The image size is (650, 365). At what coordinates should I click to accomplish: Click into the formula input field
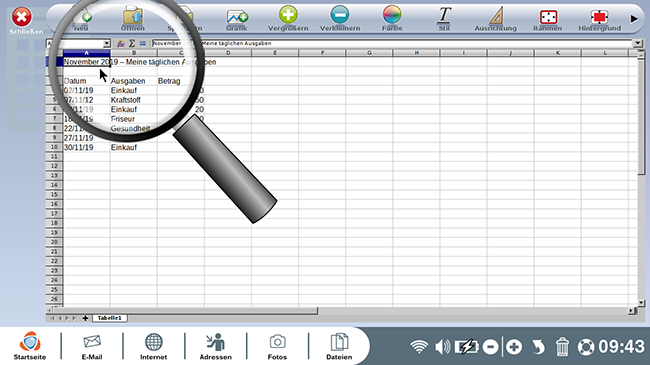click(x=392, y=43)
